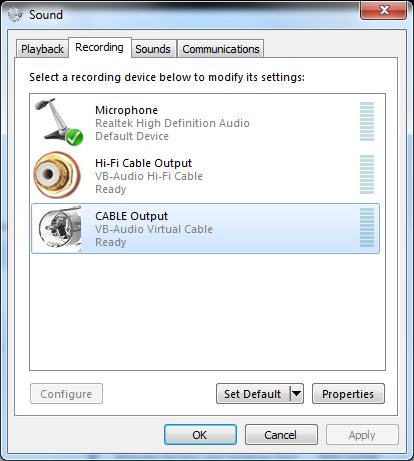Click the Hi-Fi Cable Output RCA jack icon
Viewport: 414px width, 461px height.
(x=57, y=175)
